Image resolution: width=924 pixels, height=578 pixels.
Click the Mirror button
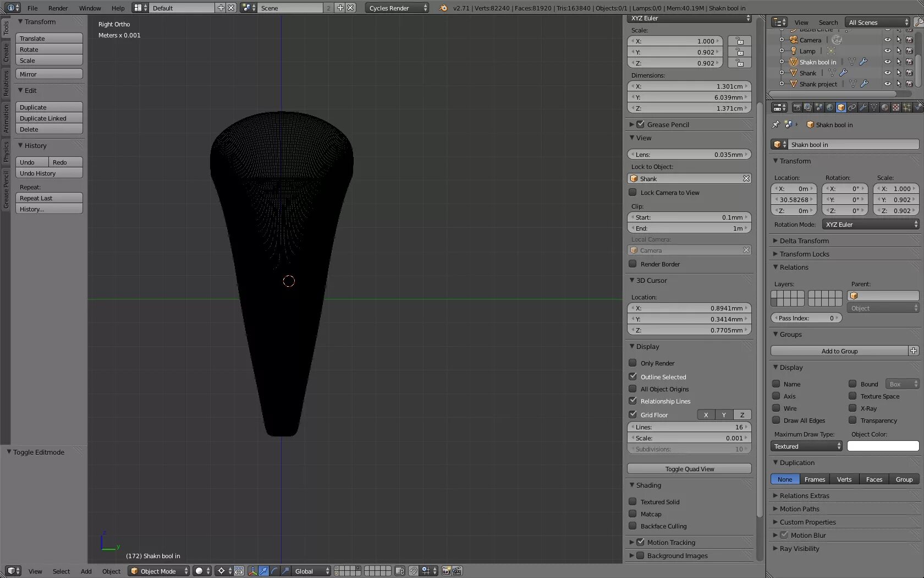[49, 74]
